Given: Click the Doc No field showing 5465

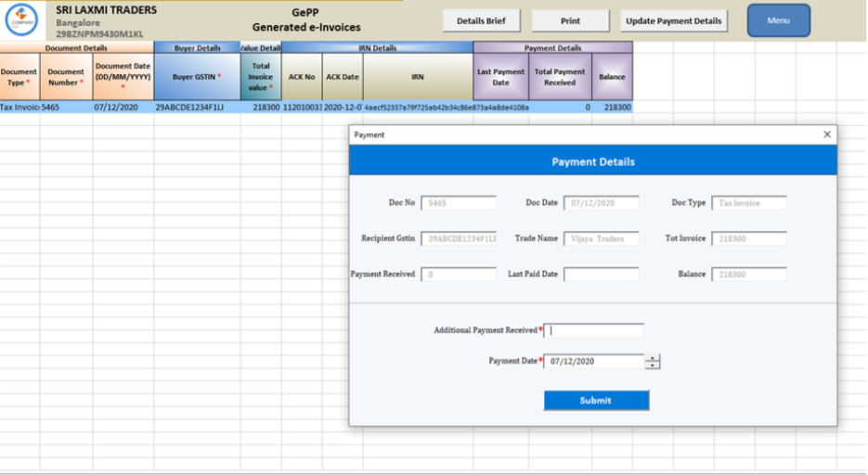Looking at the screenshot, I should coord(459,203).
